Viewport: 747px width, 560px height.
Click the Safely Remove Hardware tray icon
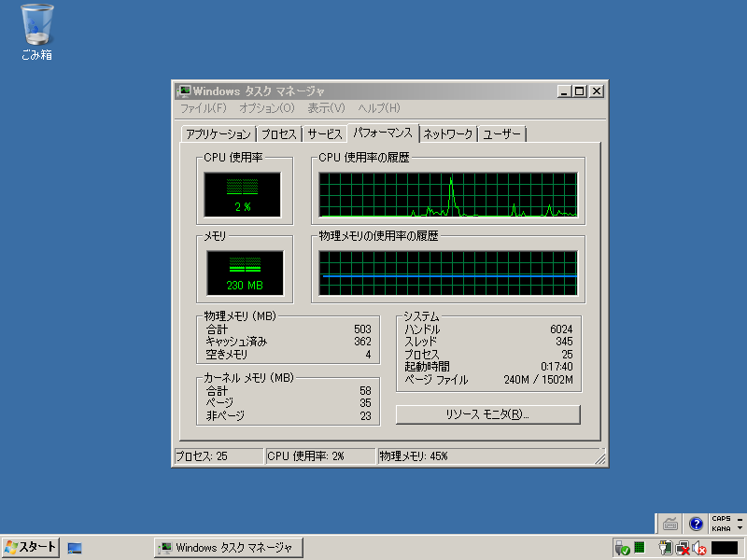point(622,546)
